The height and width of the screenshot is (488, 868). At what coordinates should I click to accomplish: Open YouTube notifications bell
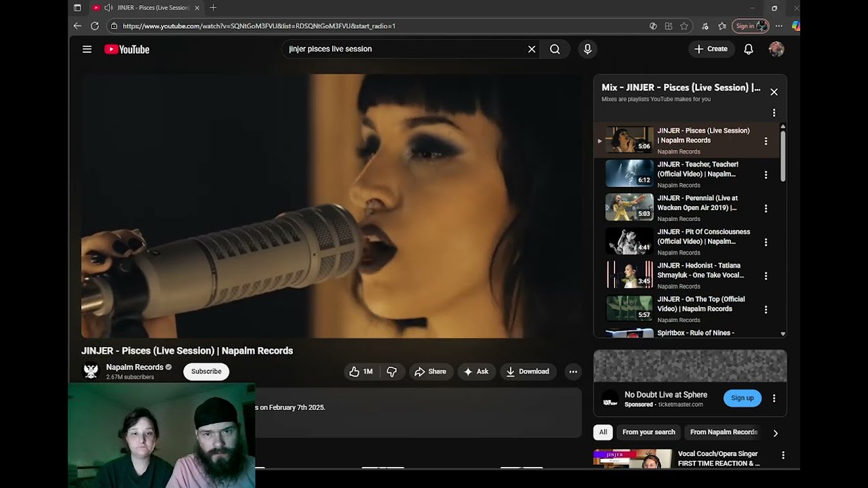coord(749,49)
